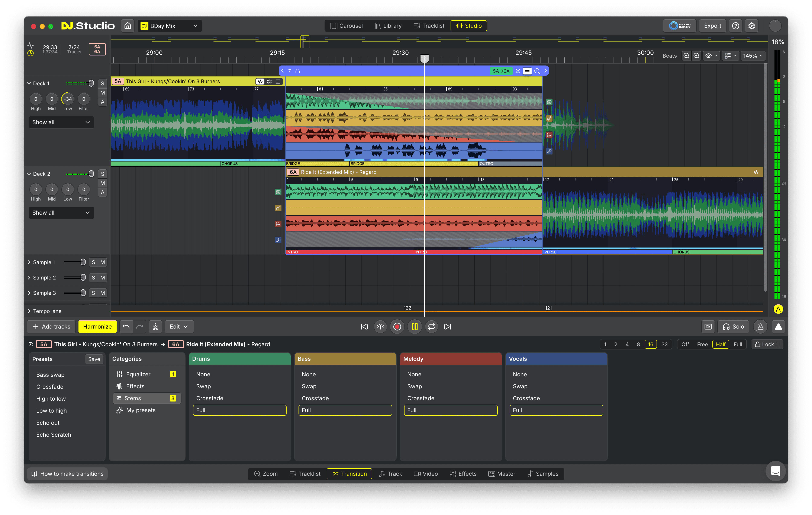Click the record button
Screen dimensions: 812x515
click(x=397, y=327)
